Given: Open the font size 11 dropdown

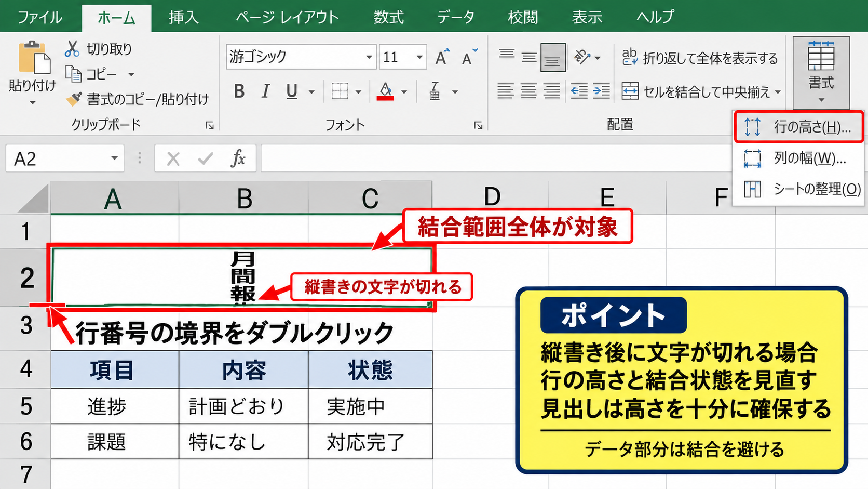Looking at the screenshot, I should [x=419, y=57].
